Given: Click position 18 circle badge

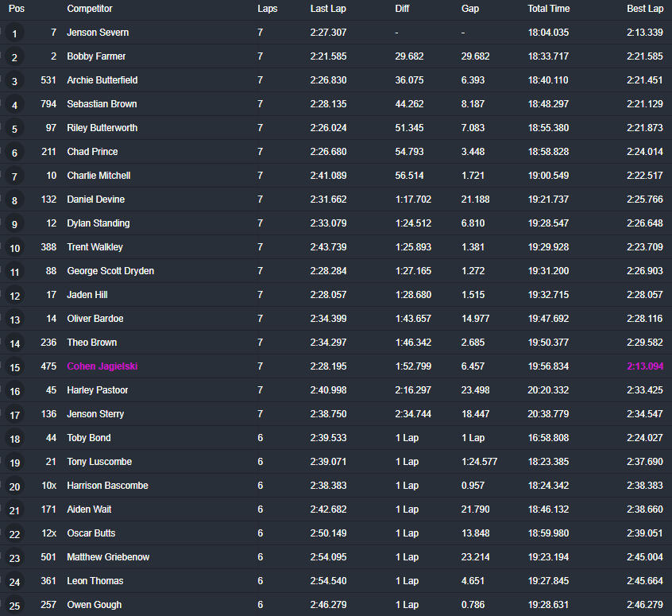Looking at the screenshot, I should point(14,439).
